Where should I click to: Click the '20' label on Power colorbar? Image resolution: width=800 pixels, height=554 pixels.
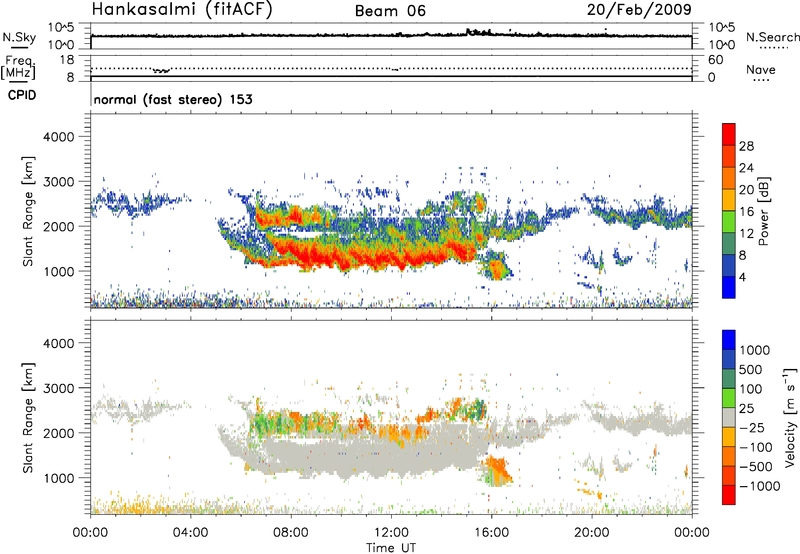click(x=746, y=190)
